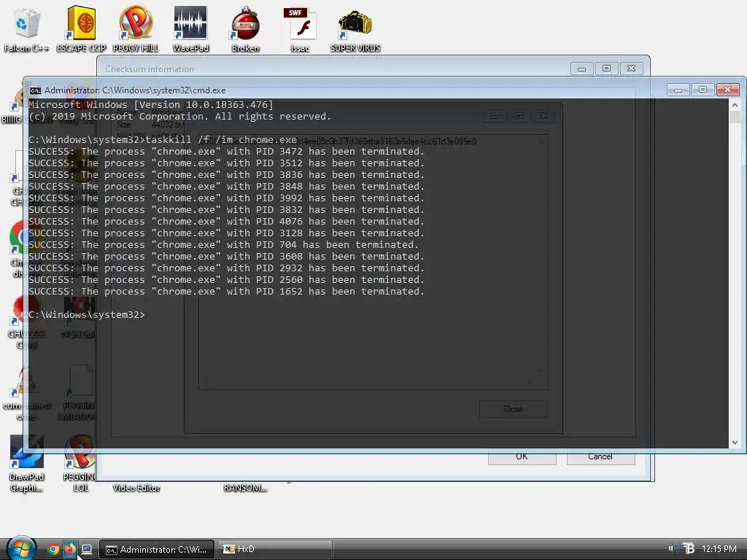Click the cmd vertical scrollbar thumb
747x560 pixels.
[735, 117]
